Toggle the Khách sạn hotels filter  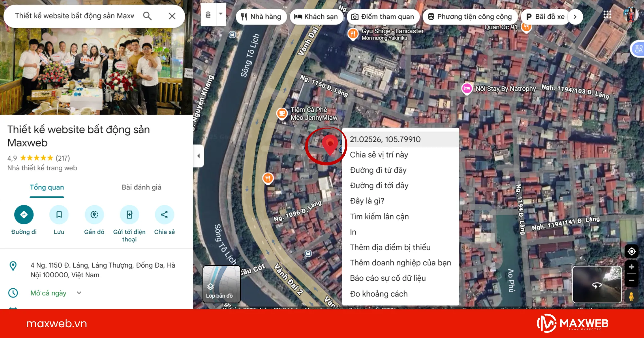[x=316, y=17]
